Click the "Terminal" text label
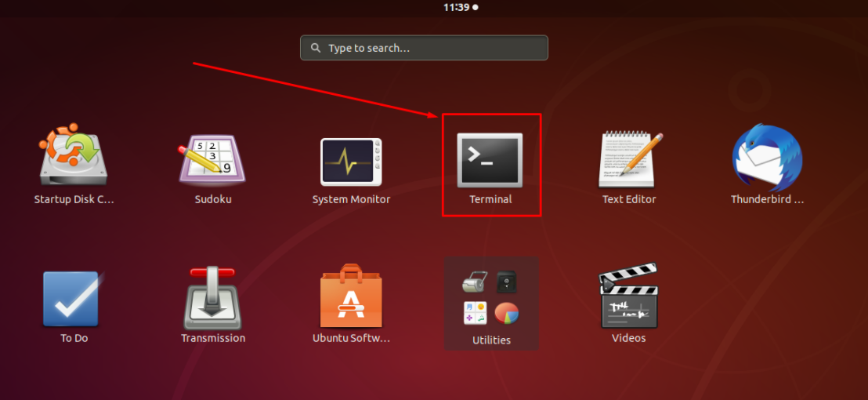The width and height of the screenshot is (868, 400). (490, 199)
